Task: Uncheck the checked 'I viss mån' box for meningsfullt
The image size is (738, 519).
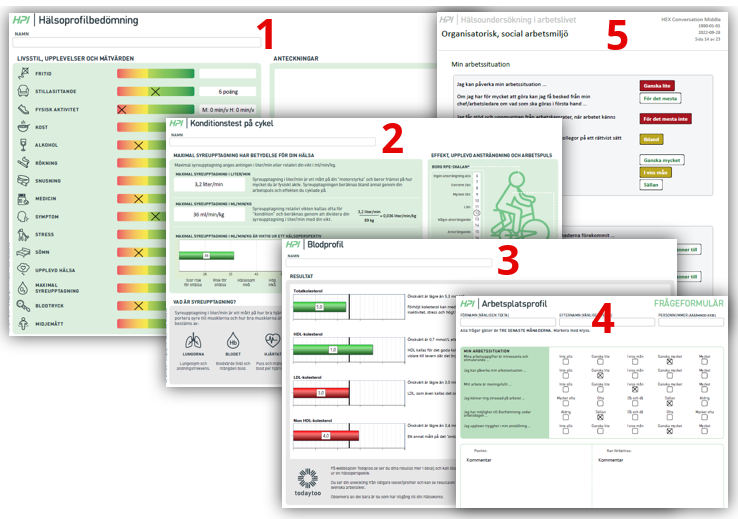Action: click(x=635, y=389)
